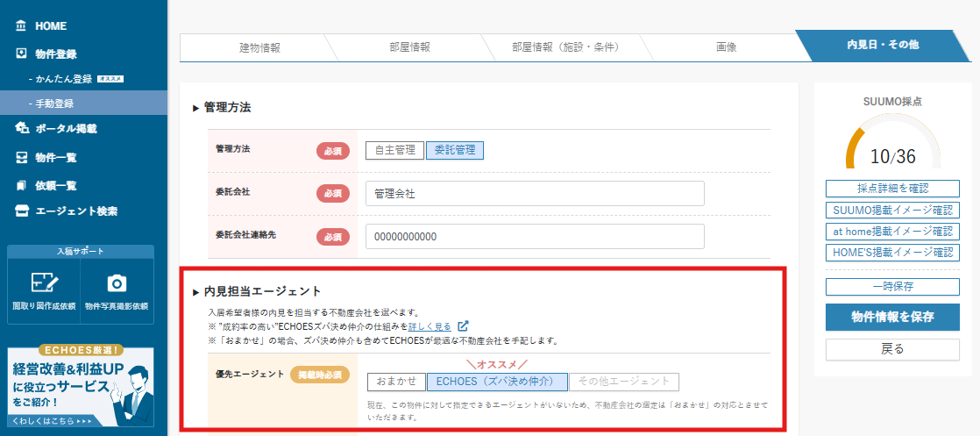Click the ポータル掲載 icon in sidebar
The image size is (980, 436).
tap(21, 129)
